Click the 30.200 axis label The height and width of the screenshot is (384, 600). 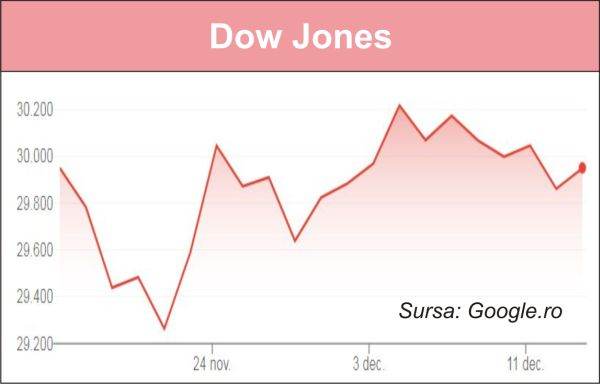click(35, 111)
